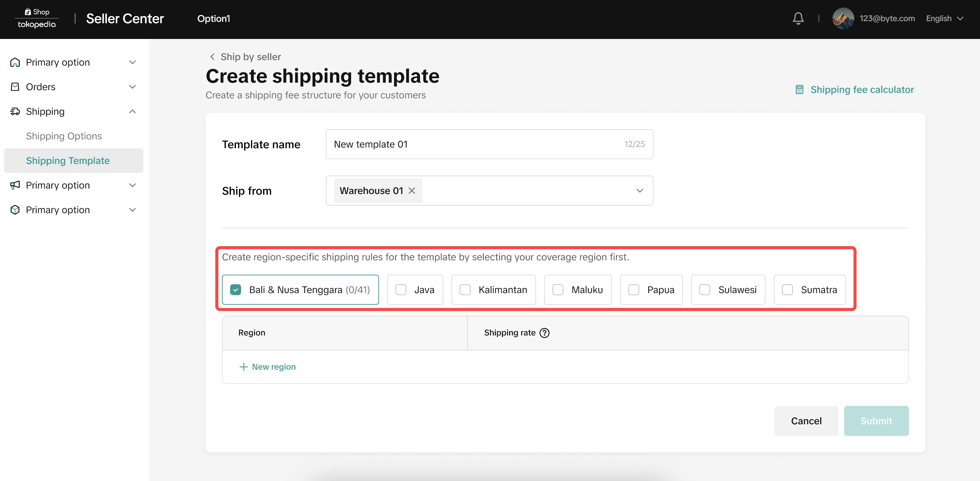The image size is (980, 481).
Task: Remove the Warehouse 01 tag
Action: pos(411,191)
